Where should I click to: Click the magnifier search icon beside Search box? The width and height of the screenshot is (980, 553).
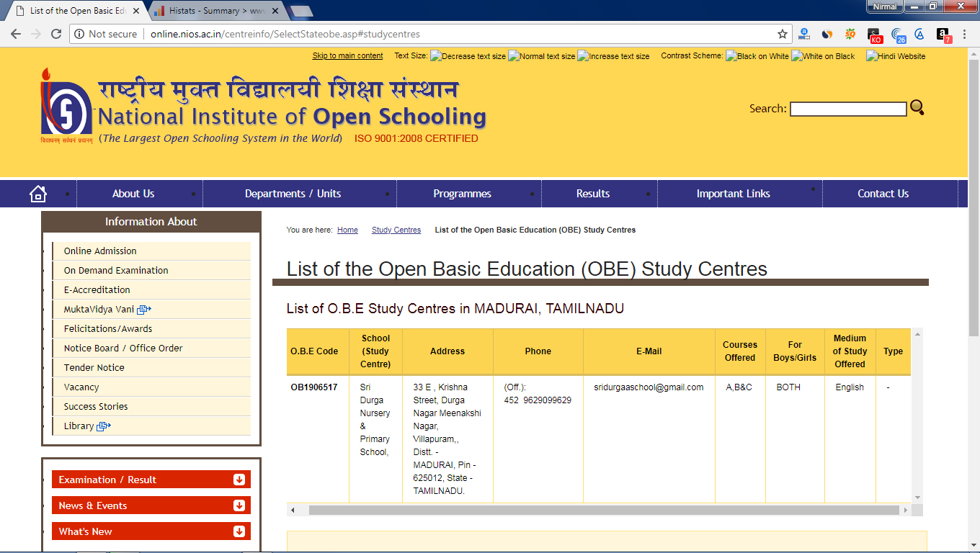coord(917,107)
